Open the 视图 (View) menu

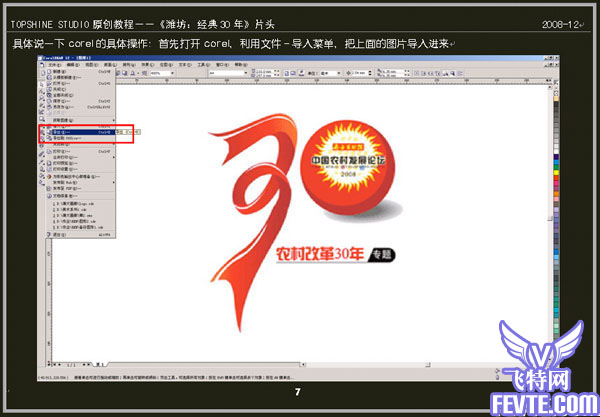click(x=92, y=65)
